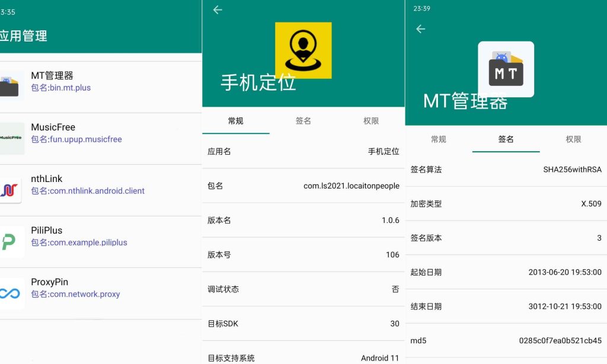
Task: Select the 加密类型 row label
Action: [426, 204]
